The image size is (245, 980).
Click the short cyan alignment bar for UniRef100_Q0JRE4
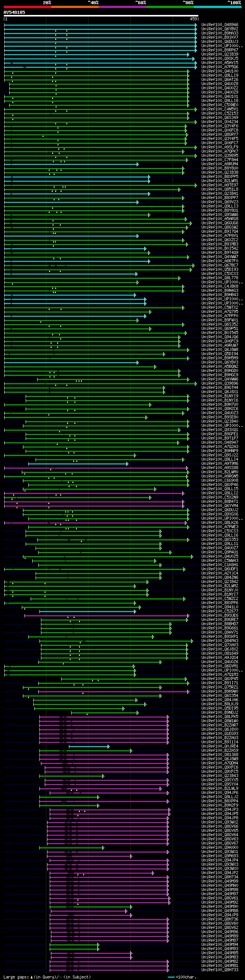point(89,746)
